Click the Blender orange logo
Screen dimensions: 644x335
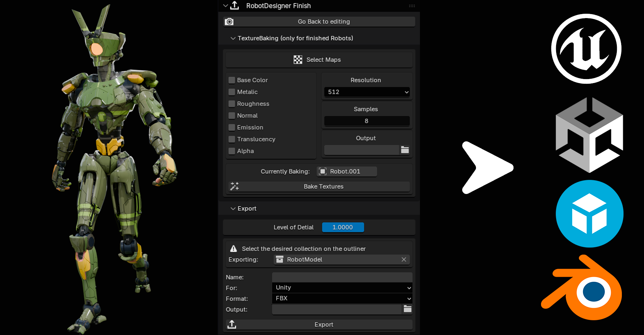[582, 287]
